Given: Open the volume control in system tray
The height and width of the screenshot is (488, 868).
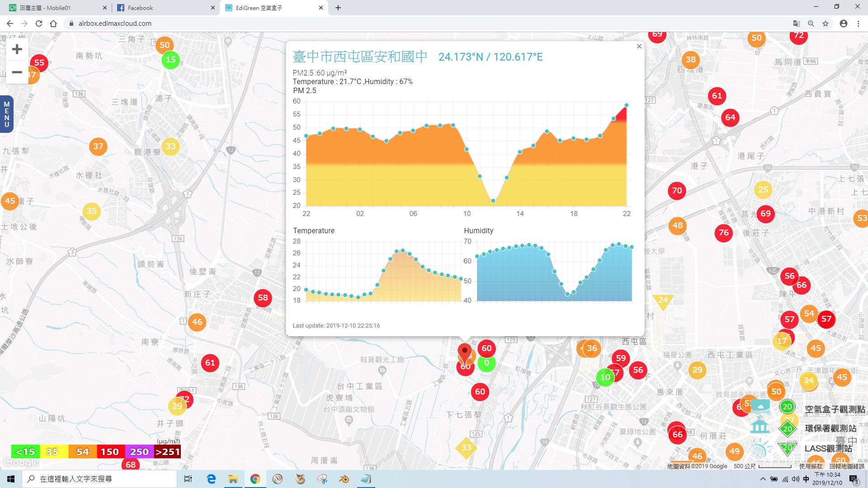Looking at the screenshot, I should click(795, 479).
